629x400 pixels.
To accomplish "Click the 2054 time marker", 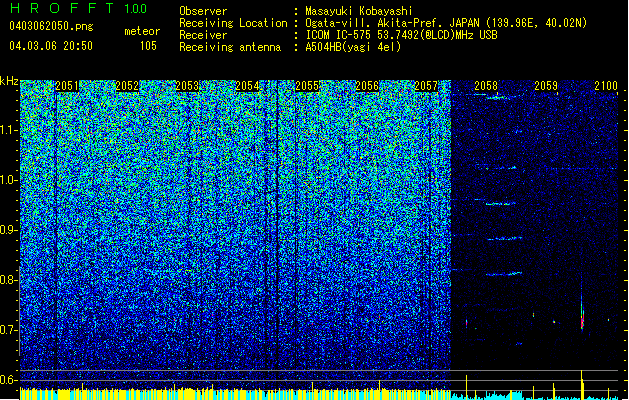I will [247, 86].
